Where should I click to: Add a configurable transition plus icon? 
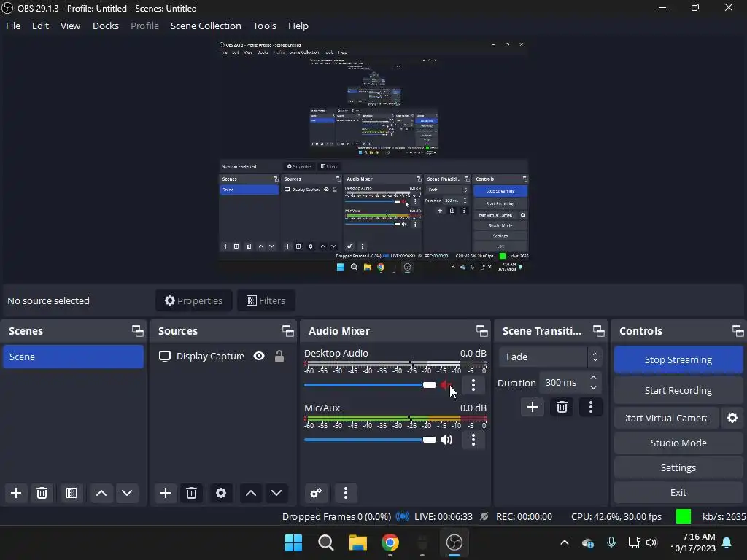click(x=533, y=407)
